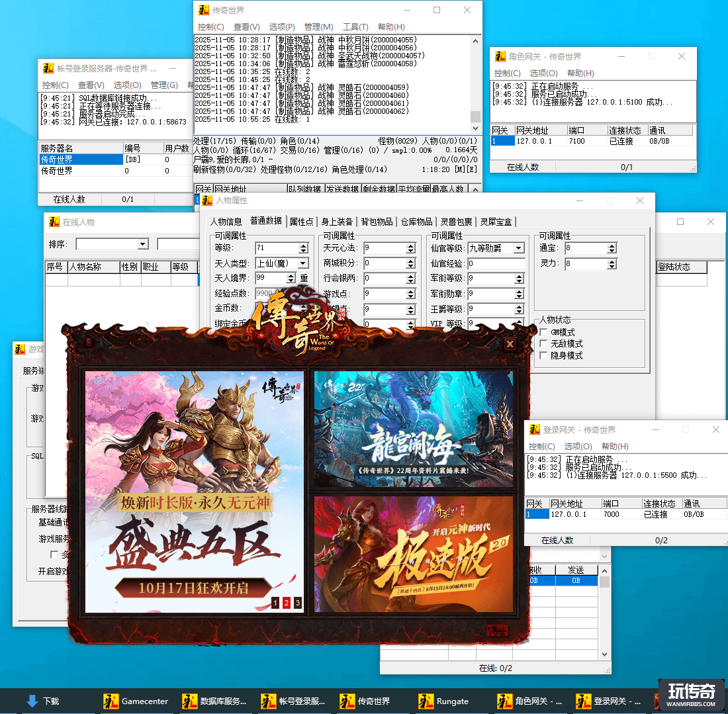Screen dimensions: 728x714
Task: Switch to 仓库物品 tab
Action: point(416,222)
